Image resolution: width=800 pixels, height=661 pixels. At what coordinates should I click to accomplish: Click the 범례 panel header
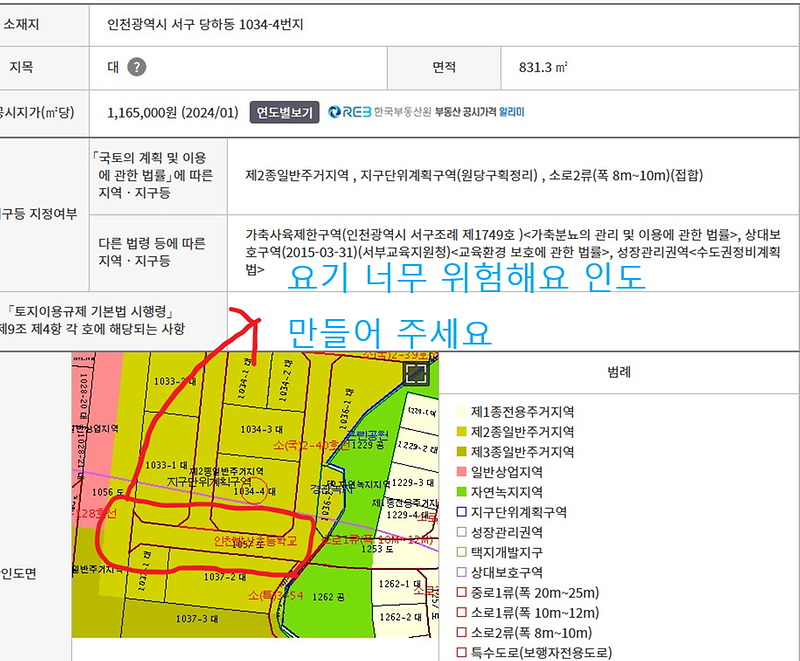[620, 373]
